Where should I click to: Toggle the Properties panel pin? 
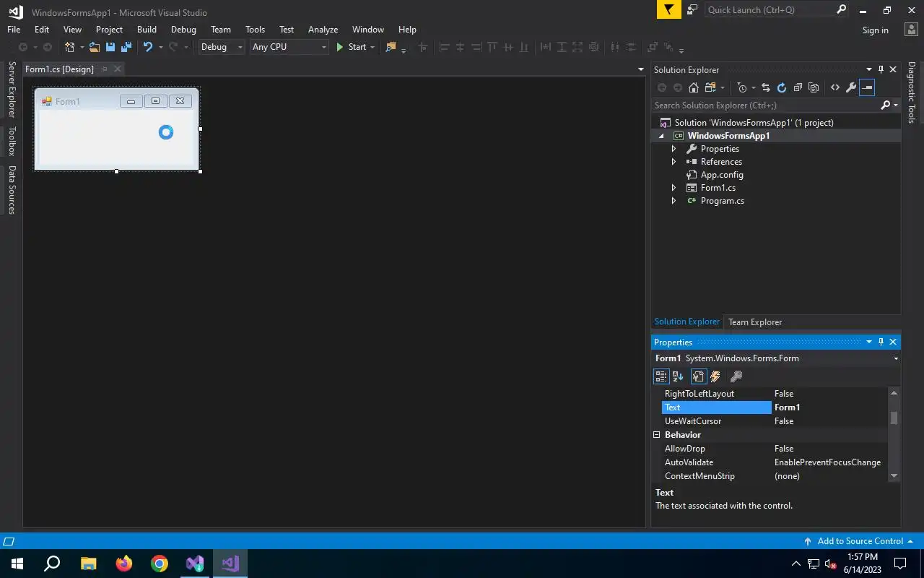coord(881,342)
